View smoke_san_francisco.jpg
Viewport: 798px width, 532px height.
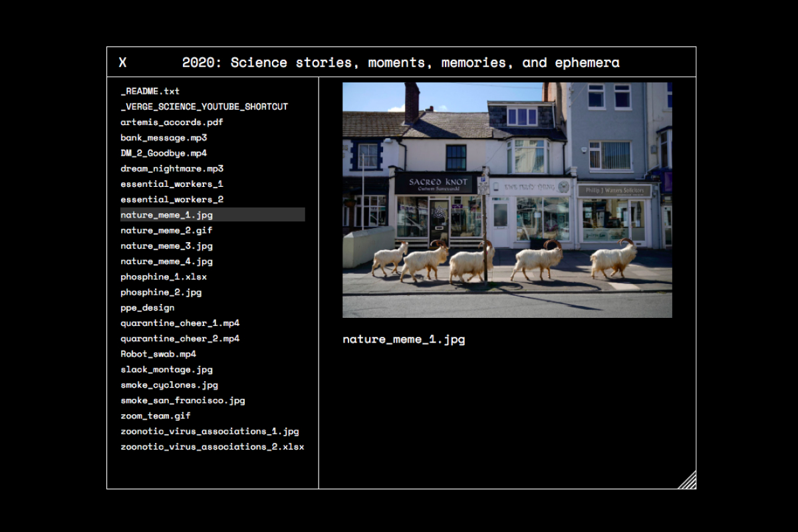click(183, 400)
